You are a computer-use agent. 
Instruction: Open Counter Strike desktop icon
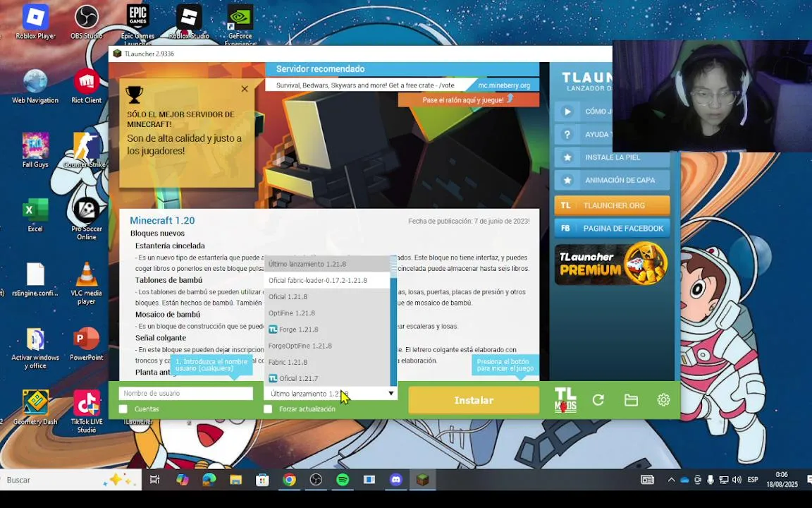(x=85, y=150)
